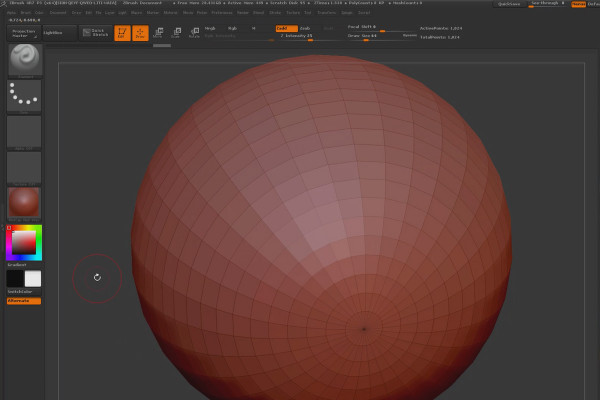The width and height of the screenshot is (600, 400).
Task: Click the ActivePoints count readout
Action: 441,28
